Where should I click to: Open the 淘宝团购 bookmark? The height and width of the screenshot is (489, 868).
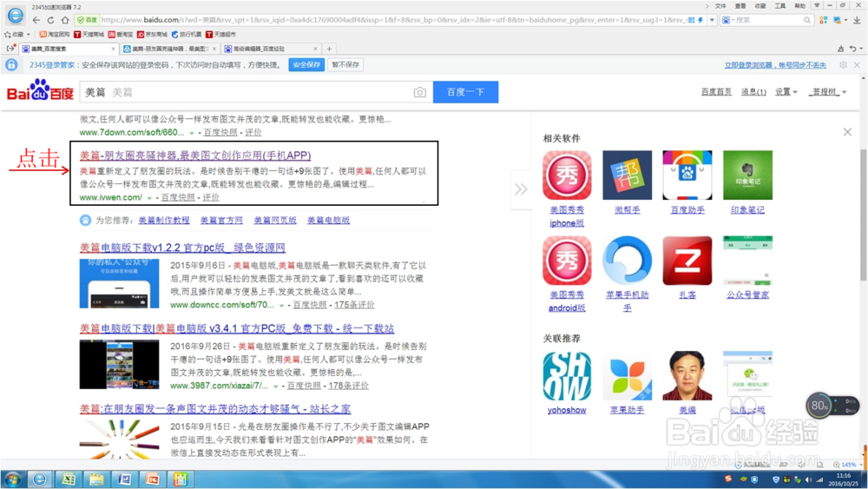(x=54, y=35)
